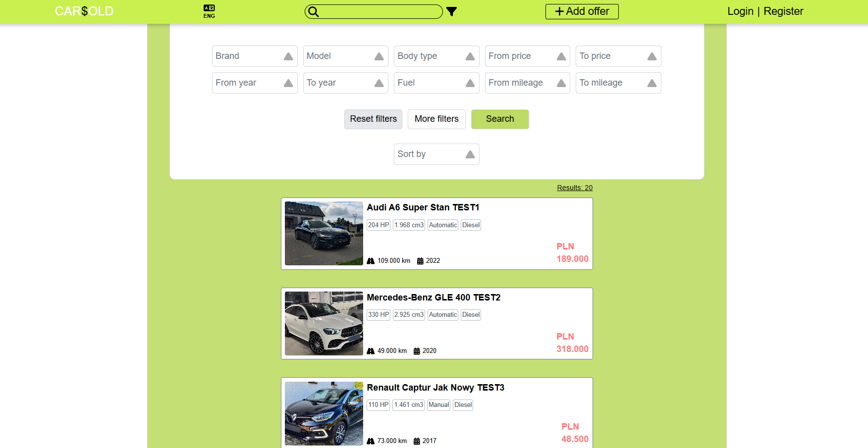Click the road icon beside 49.000 km
The height and width of the screenshot is (448, 868).
point(371,351)
